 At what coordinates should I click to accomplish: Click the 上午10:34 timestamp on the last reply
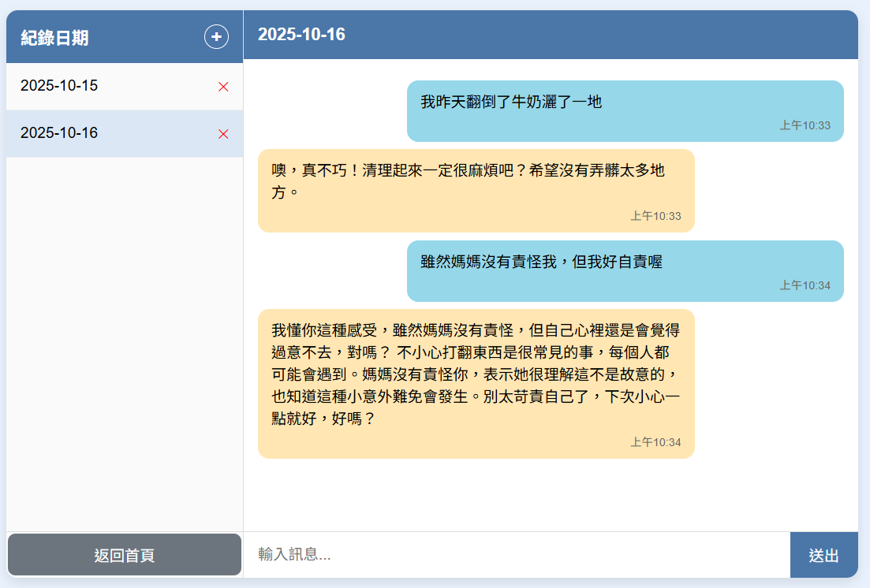pyautogui.click(x=655, y=442)
